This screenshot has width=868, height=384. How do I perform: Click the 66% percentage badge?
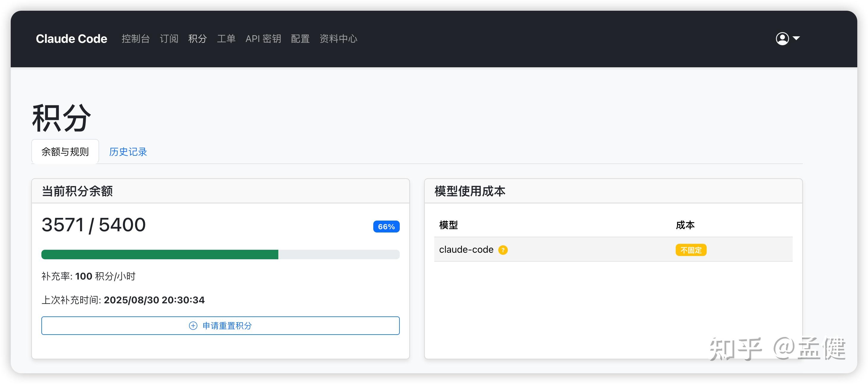click(386, 226)
